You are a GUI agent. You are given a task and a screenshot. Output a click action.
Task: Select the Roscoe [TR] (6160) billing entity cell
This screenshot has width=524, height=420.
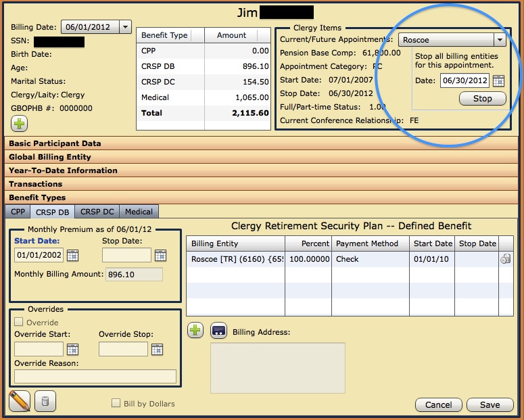pos(235,259)
